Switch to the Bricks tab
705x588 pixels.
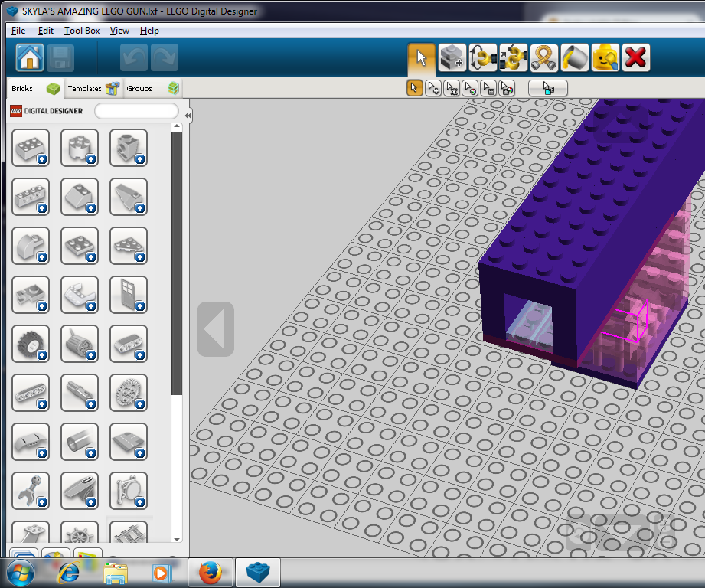pyautogui.click(x=35, y=88)
